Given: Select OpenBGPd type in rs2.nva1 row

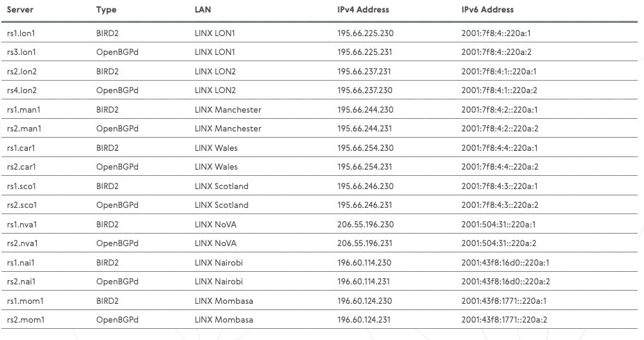Looking at the screenshot, I should click(x=118, y=243).
